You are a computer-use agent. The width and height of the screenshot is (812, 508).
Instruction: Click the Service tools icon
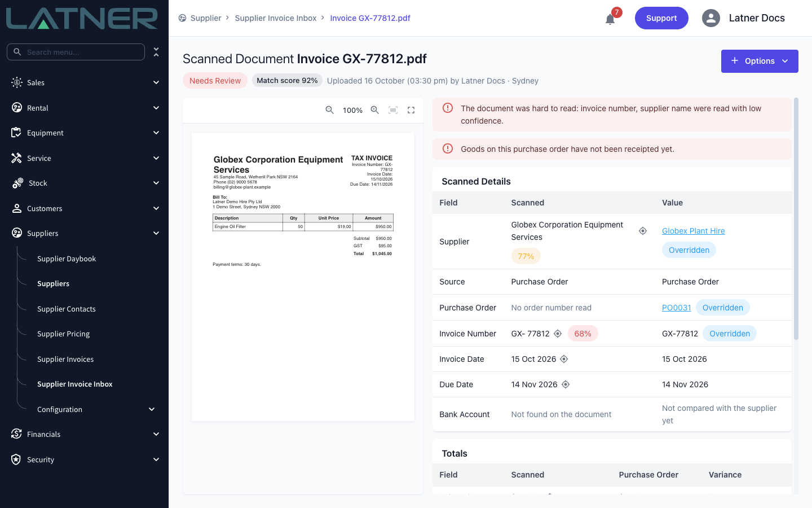click(x=16, y=158)
